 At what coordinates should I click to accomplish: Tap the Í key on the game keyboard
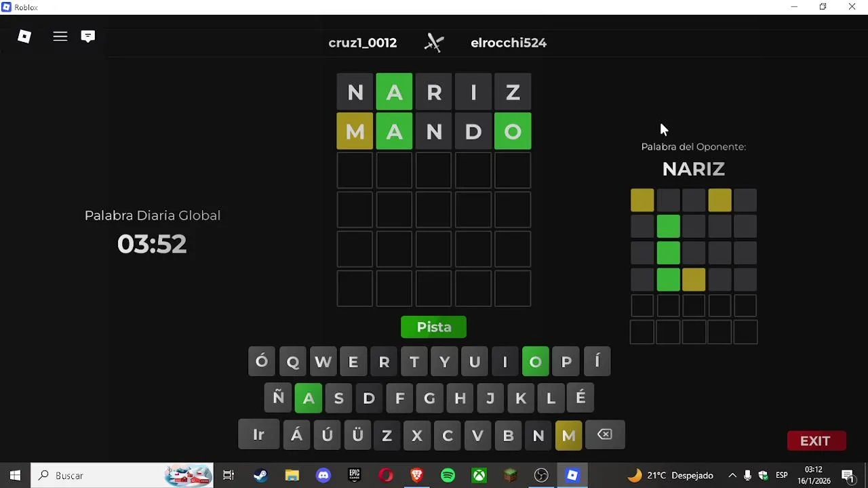click(x=597, y=362)
